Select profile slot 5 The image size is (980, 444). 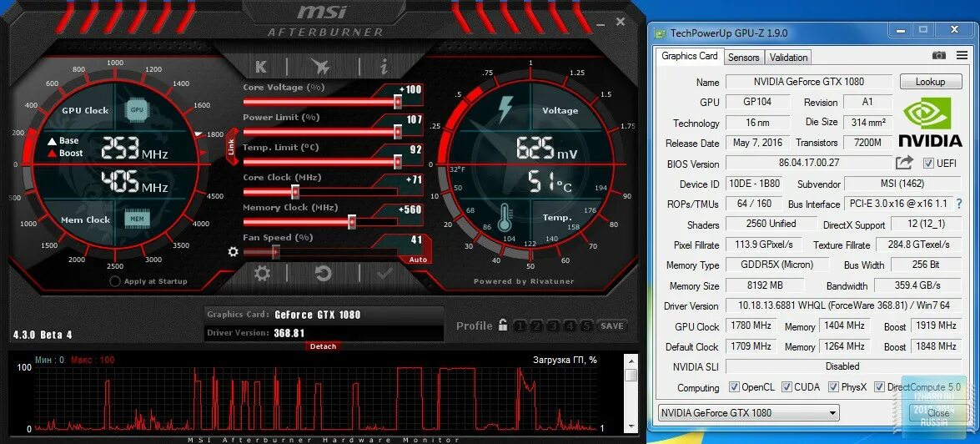click(x=585, y=325)
